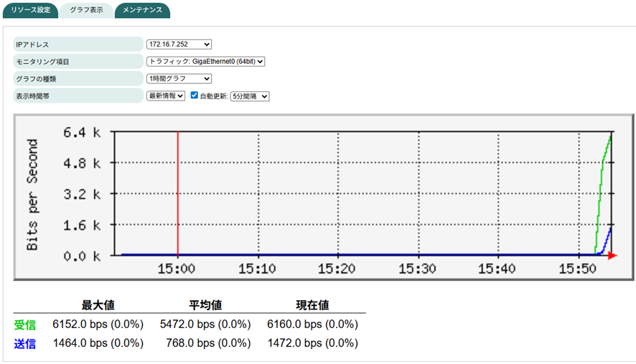Click the green receive line peak
This screenshot has height=364, width=636.
point(609,136)
